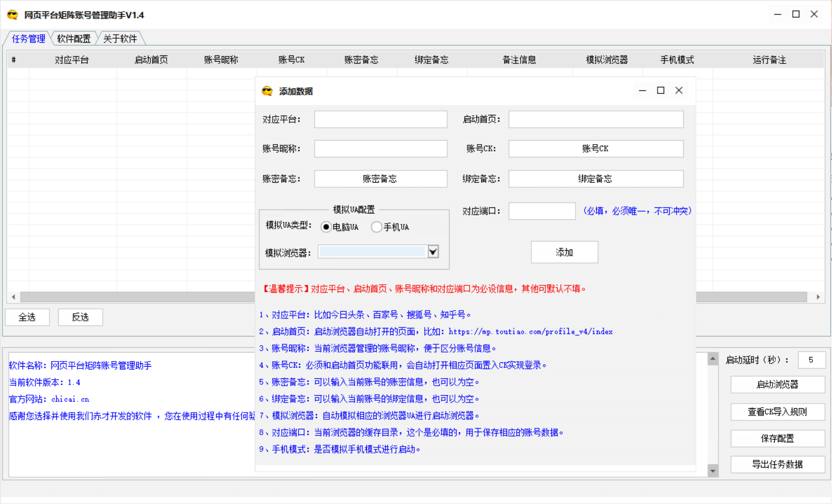
Task: Click the 反选 button
Action: point(80,317)
